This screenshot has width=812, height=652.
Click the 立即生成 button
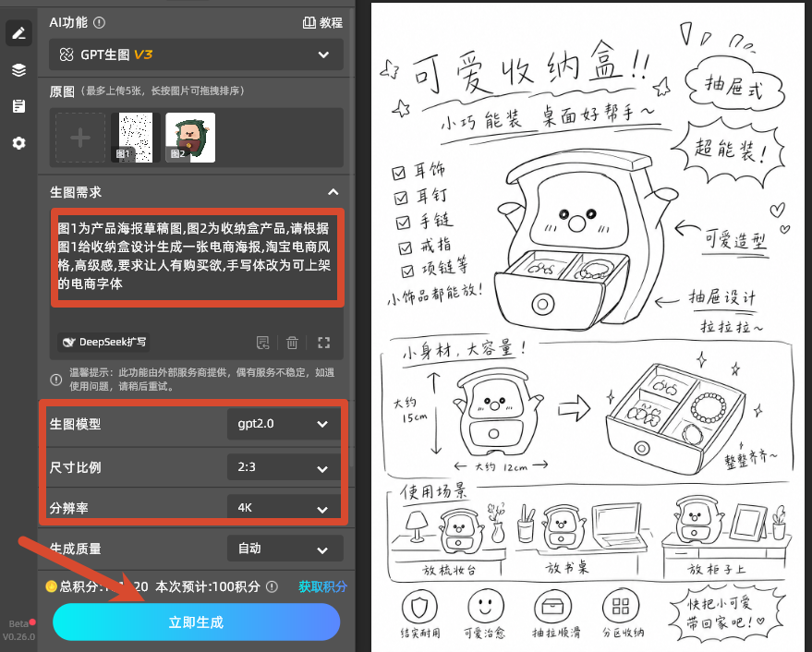pyautogui.click(x=196, y=622)
